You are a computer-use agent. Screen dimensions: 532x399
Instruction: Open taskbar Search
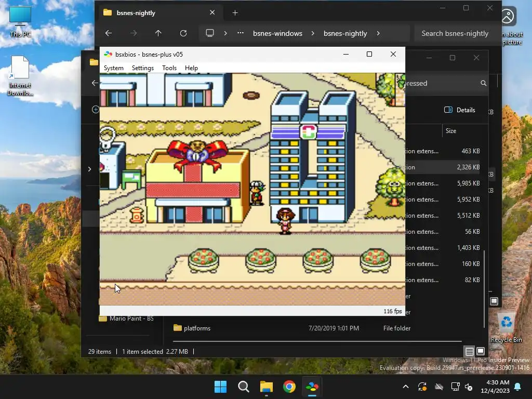[x=244, y=387]
